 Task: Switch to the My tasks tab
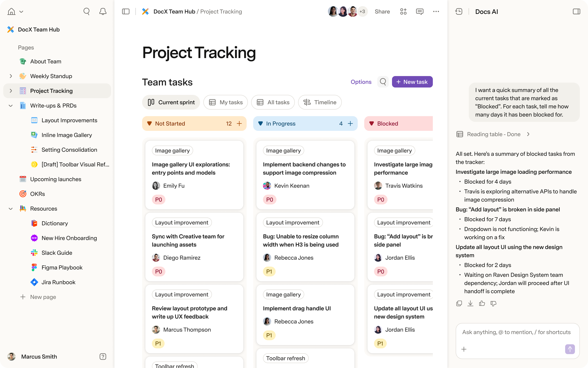click(225, 102)
